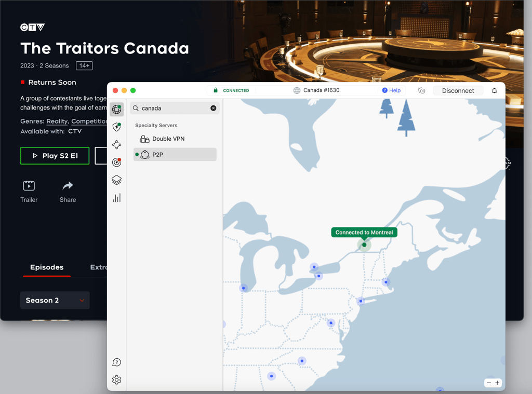Viewport: 532px width, 394px height.
Task: Click the Trailer clapboard icon on CTV page
Action: tap(29, 186)
